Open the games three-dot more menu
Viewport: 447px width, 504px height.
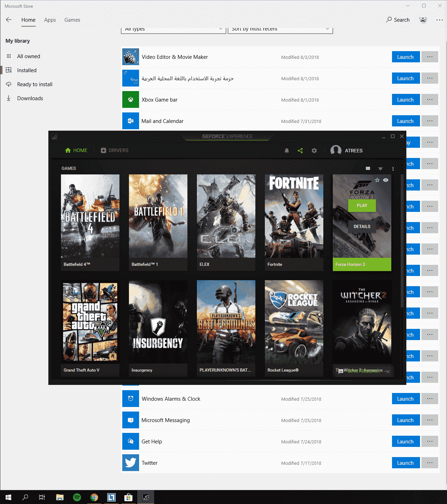[x=393, y=168]
